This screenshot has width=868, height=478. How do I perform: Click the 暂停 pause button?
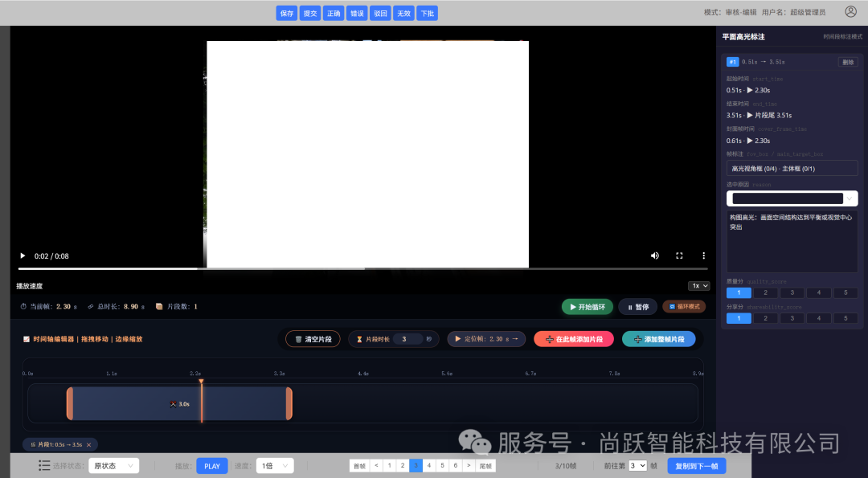[637, 307]
